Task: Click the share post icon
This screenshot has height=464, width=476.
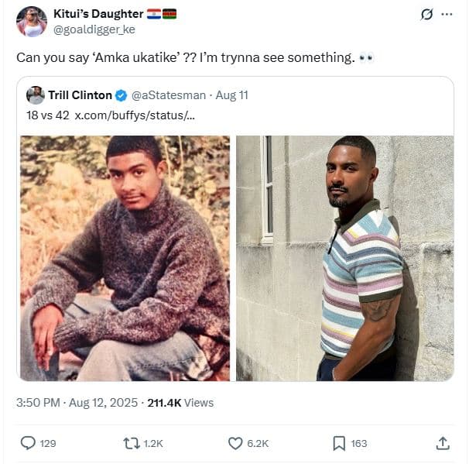Action: [443, 443]
